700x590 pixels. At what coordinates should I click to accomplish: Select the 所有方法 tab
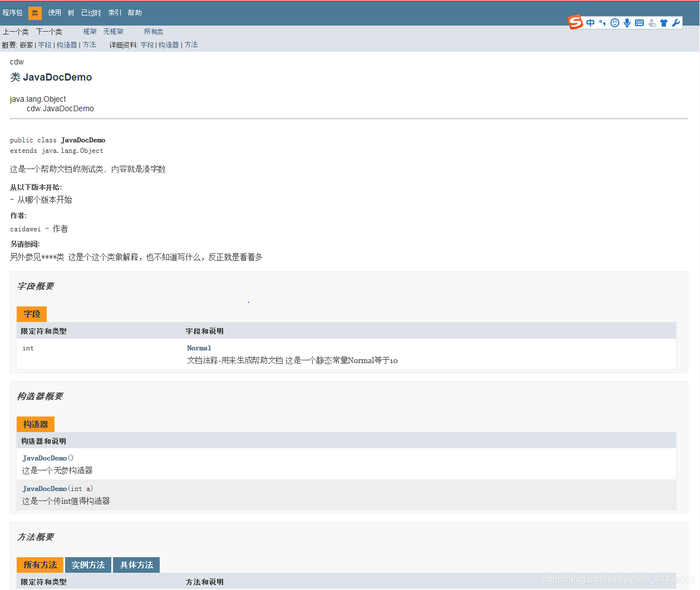(40, 565)
